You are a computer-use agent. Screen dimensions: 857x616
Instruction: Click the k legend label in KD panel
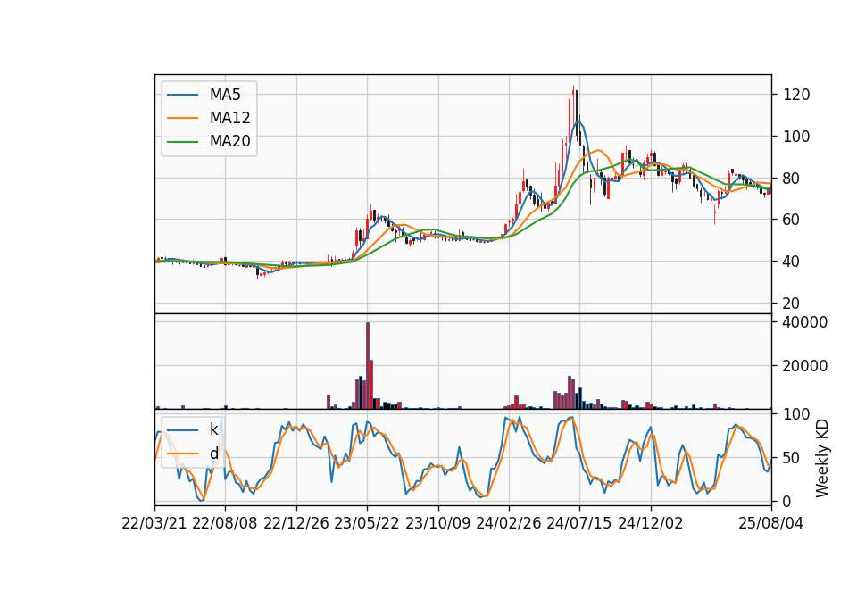(213, 429)
